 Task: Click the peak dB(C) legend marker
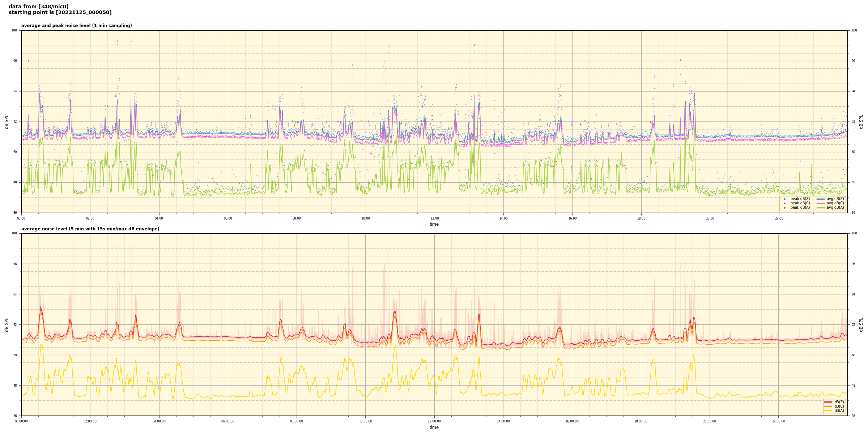coord(784,203)
